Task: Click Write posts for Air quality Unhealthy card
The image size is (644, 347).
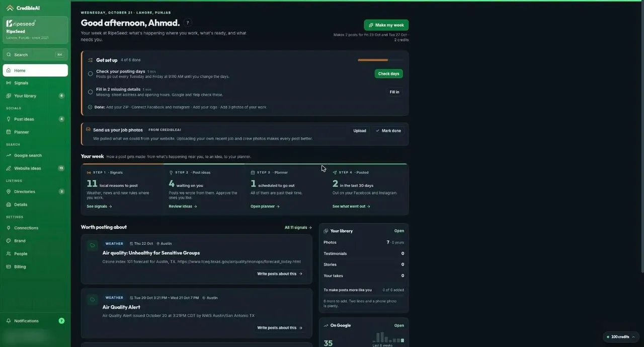Action: (280, 273)
